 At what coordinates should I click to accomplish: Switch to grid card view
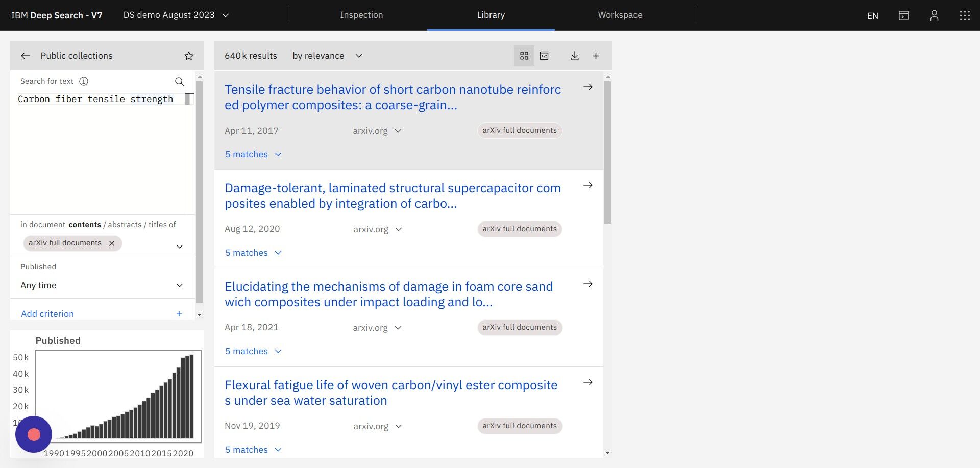[x=524, y=56]
